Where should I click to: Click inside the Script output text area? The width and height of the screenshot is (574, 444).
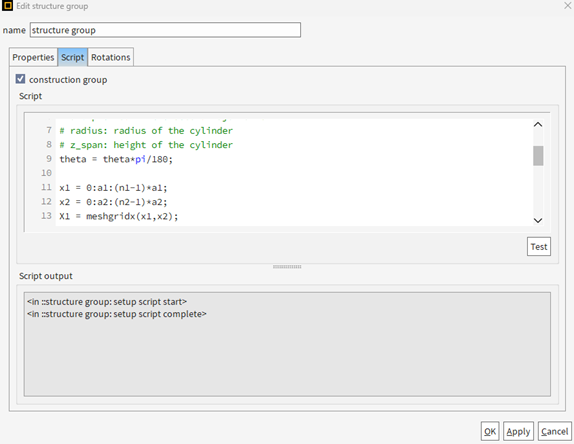click(x=287, y=344)
